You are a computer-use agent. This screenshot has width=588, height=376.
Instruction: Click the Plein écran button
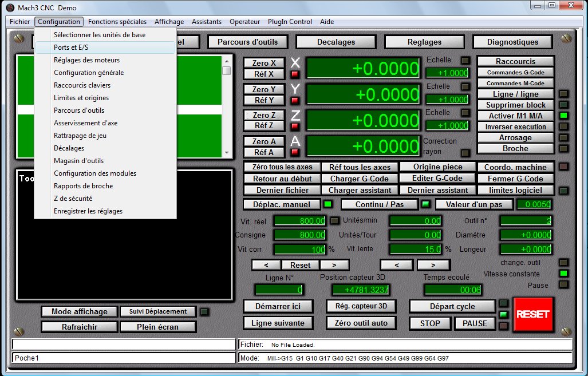tap(157, 327)
